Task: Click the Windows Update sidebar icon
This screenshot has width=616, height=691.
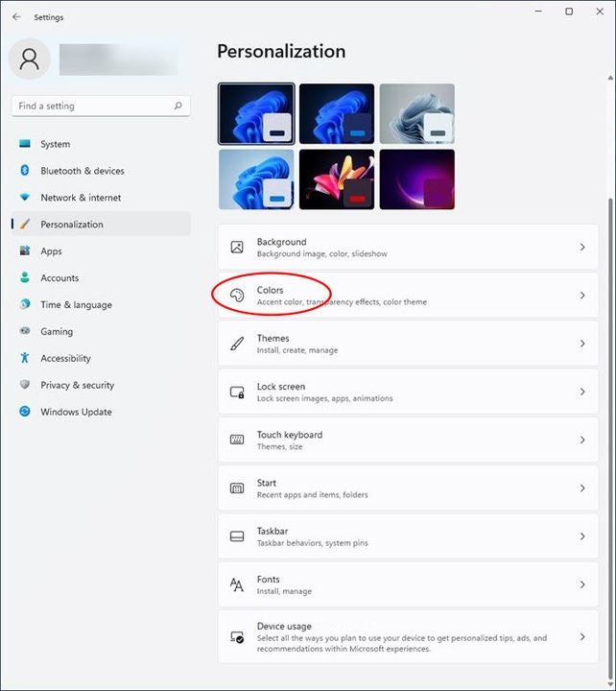Action: 25,411
